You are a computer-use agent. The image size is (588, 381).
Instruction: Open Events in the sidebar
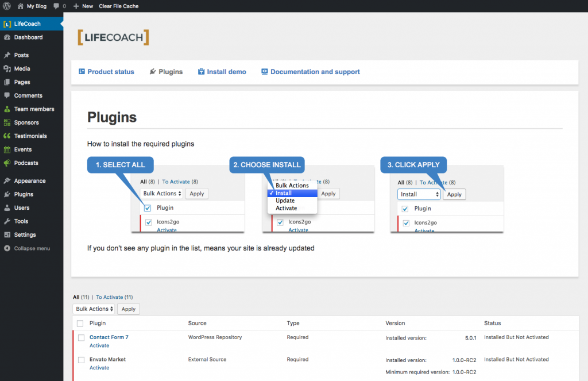tap(32, 149)
